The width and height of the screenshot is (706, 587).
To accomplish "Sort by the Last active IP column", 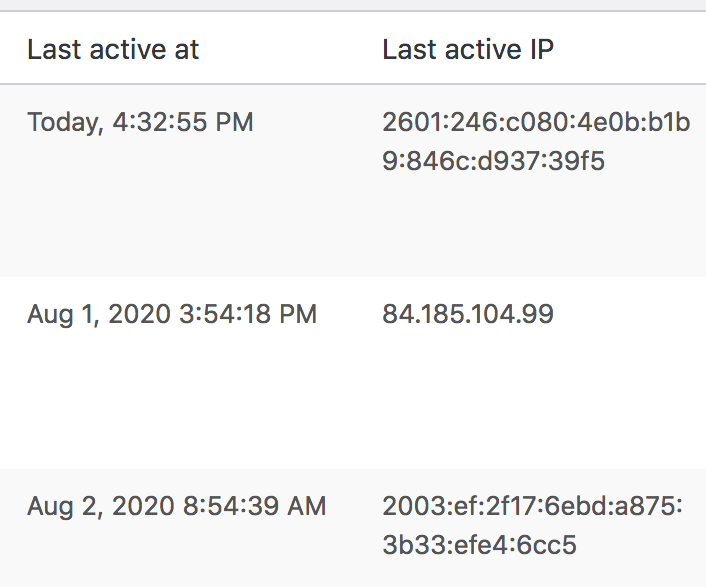I will pos(468,49).
